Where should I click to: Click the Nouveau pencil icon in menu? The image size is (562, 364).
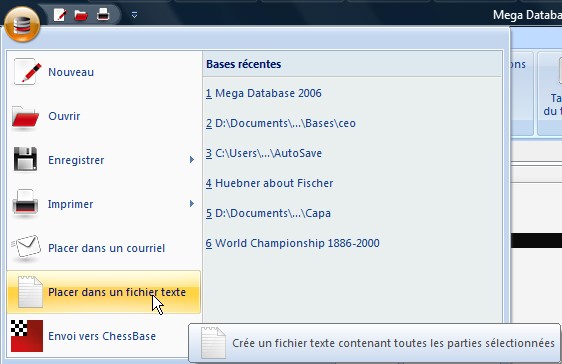[27, 72]
